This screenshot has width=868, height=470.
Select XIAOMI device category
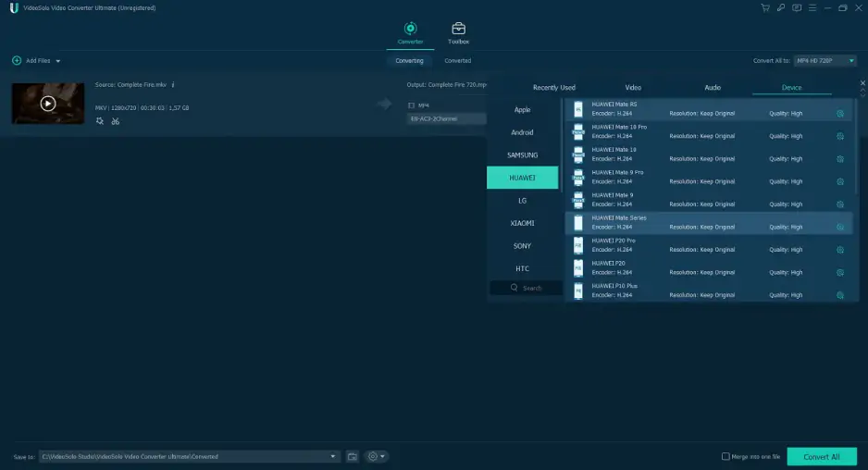pos(523,223)
